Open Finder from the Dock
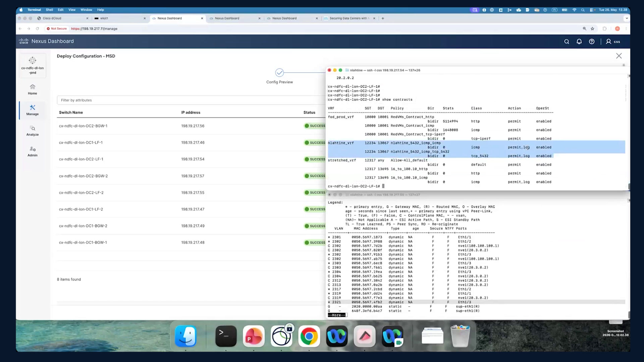Screen dimensions: 644x362 coord(185,336)
